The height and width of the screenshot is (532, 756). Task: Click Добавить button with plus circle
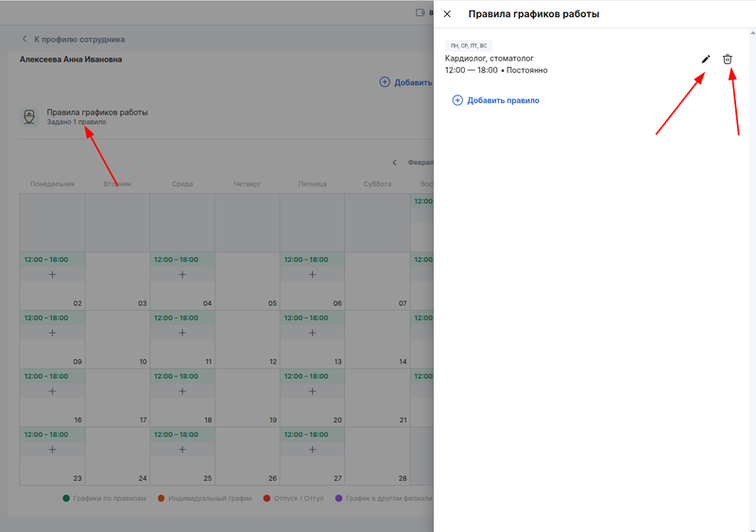pyautogui.click(x=405, y=82)
